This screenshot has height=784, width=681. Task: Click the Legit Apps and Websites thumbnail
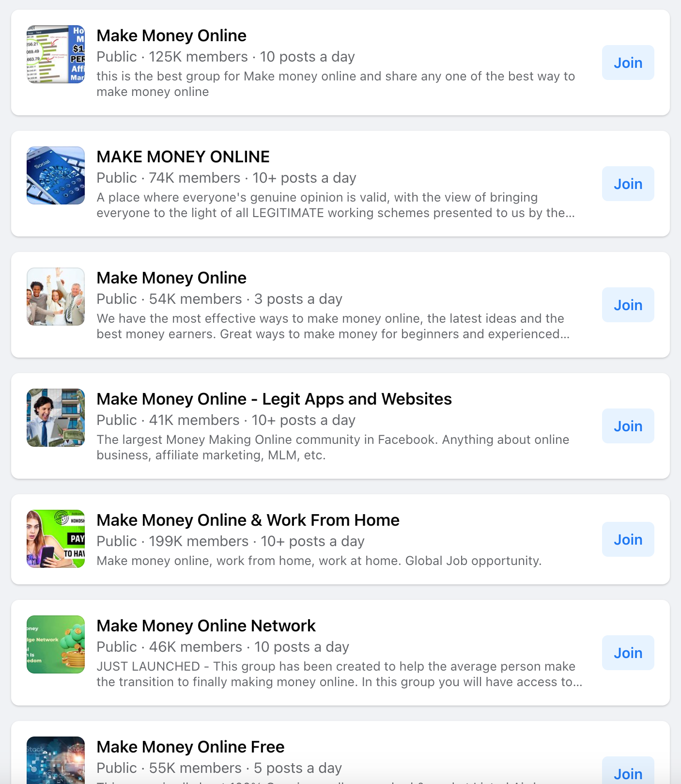coord(56,418)
